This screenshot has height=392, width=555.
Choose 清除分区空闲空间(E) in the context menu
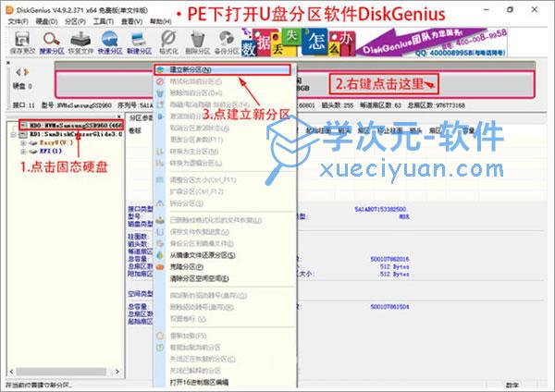pyautogui.click(x=199, y=278)
